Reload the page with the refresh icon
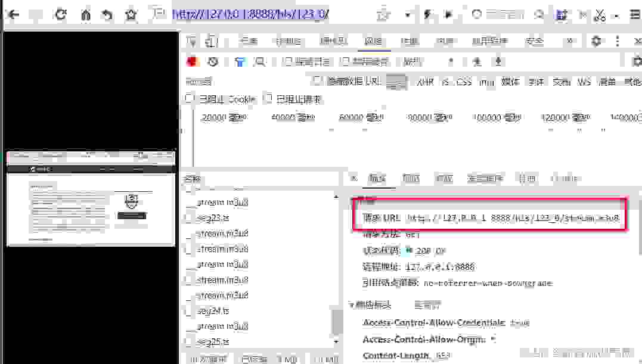This screenshot has height=364, width=642. point(61,15)
